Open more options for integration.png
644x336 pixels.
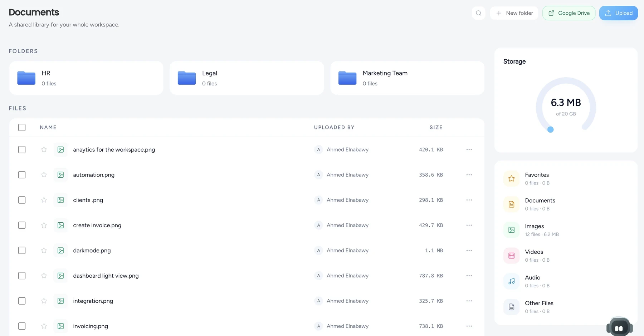coord(469,301)
